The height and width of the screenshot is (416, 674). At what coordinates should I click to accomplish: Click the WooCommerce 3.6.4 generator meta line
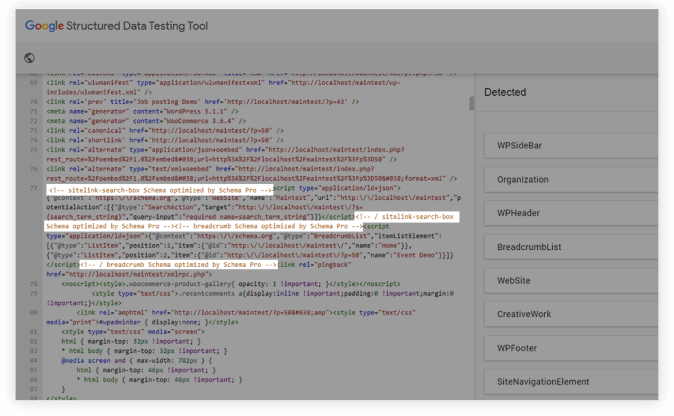click(146, 121)
